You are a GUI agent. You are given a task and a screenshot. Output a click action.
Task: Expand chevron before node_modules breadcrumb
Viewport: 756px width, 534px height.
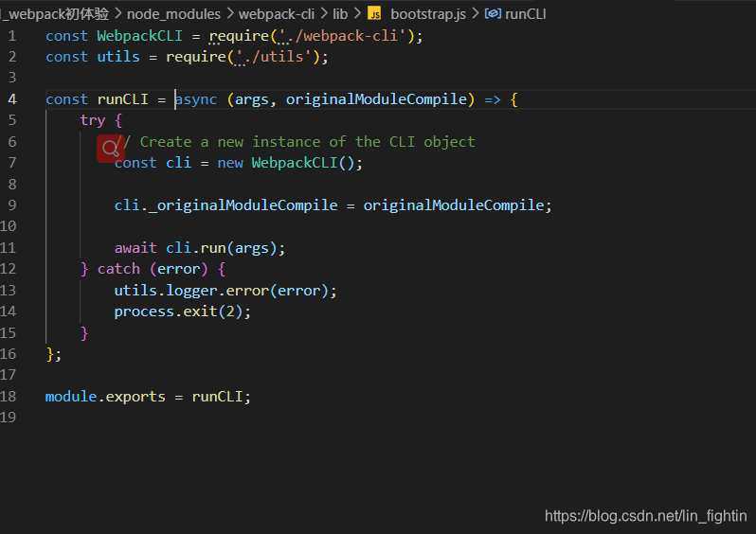coord(118,13)
